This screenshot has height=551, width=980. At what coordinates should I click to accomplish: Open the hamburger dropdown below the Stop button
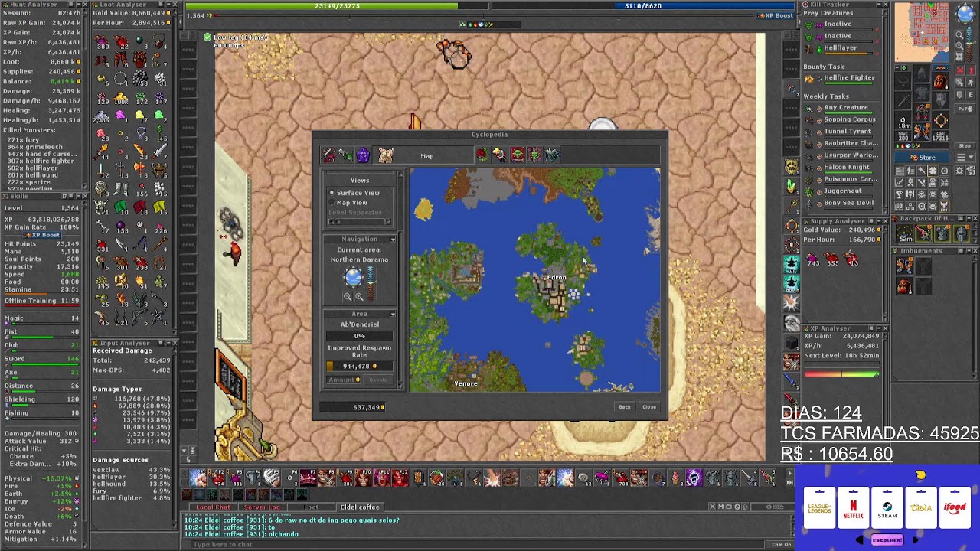[965, 157]
